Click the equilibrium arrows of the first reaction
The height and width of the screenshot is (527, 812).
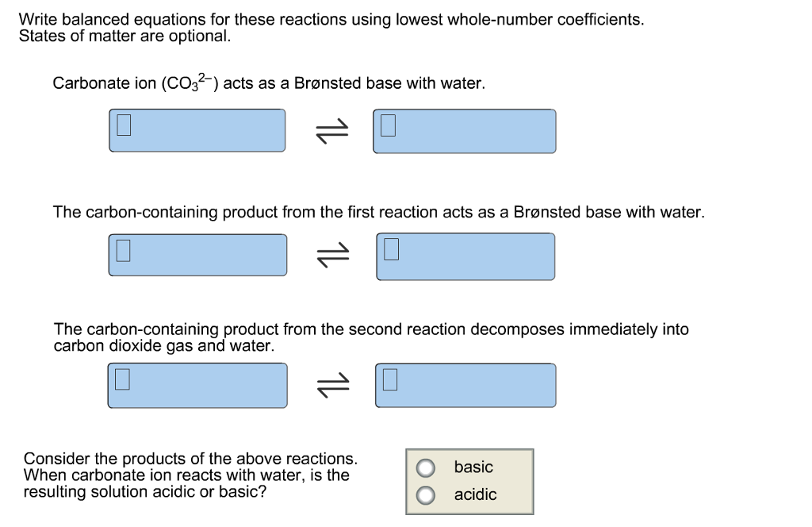coord(333,131)
